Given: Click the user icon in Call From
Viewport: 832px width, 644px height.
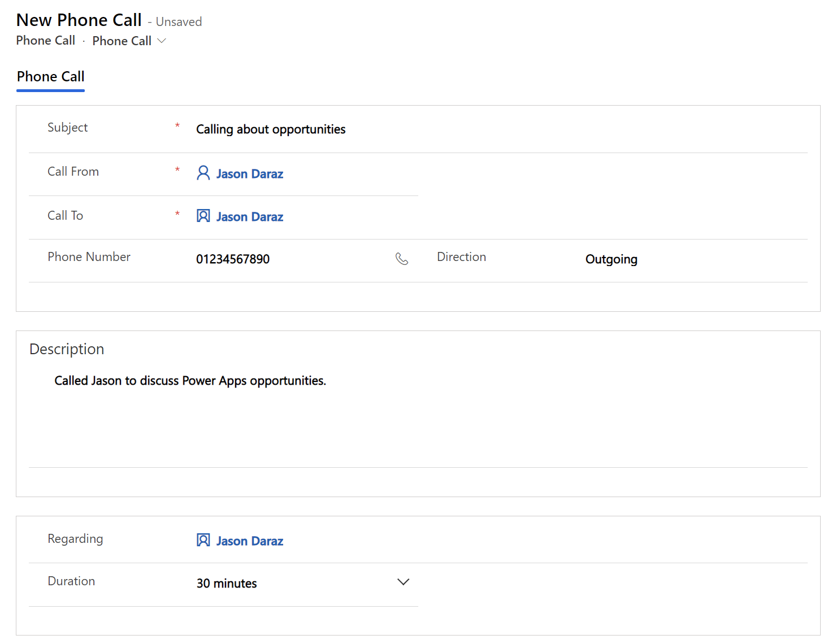Looking at the screenshot, I should point(203,173).
